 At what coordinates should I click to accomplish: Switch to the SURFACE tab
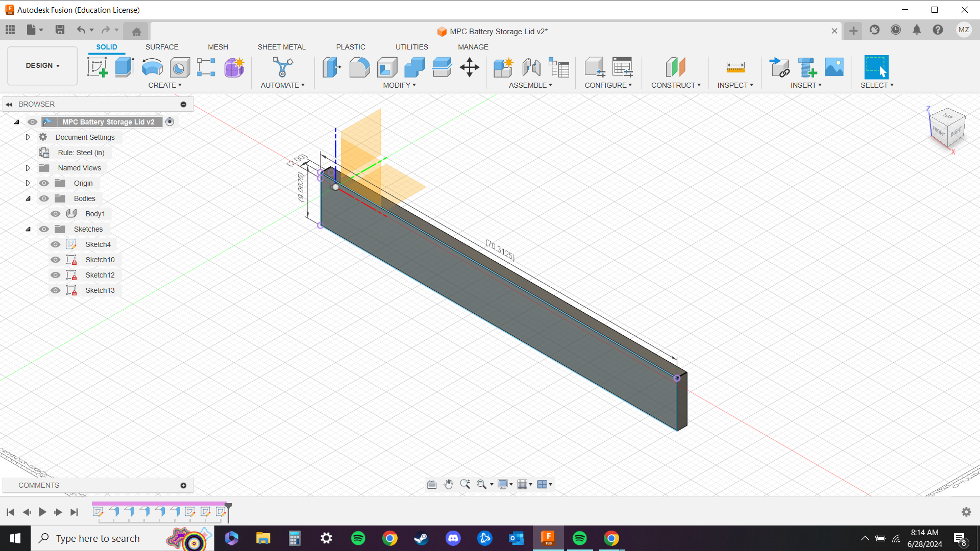[x=162, y=47]
